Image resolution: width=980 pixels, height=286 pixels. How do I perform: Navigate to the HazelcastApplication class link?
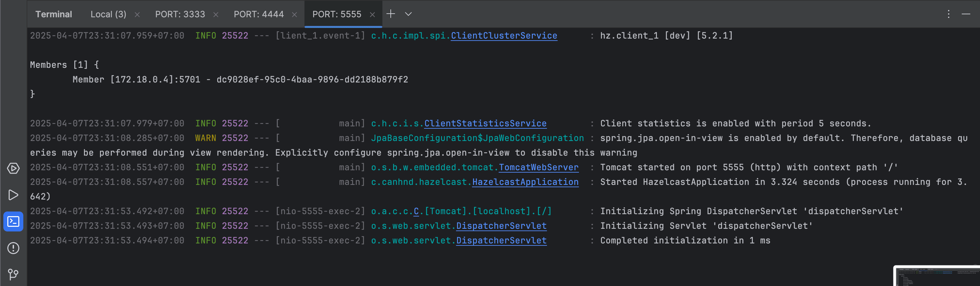click(x=525, y=182)
